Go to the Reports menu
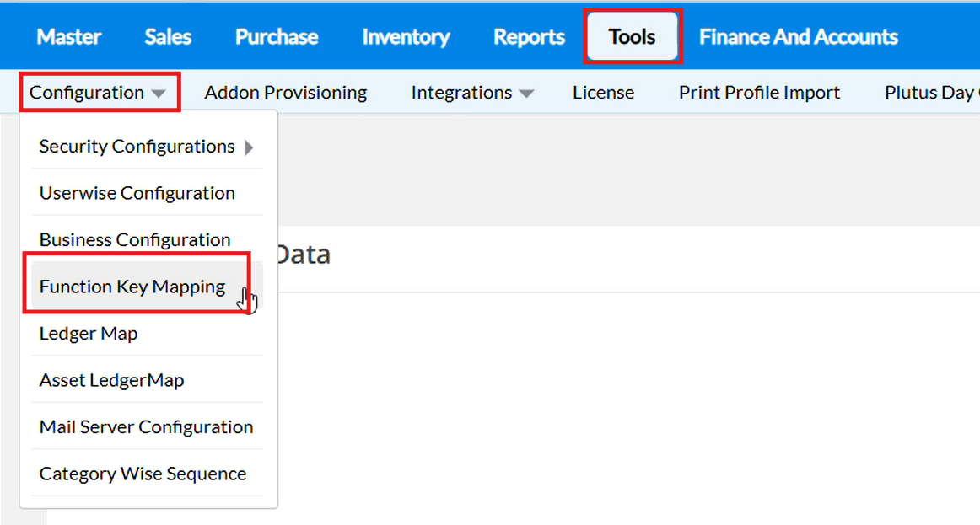Image resolution: width=980 pixels, height=525 pixels. 529,37
